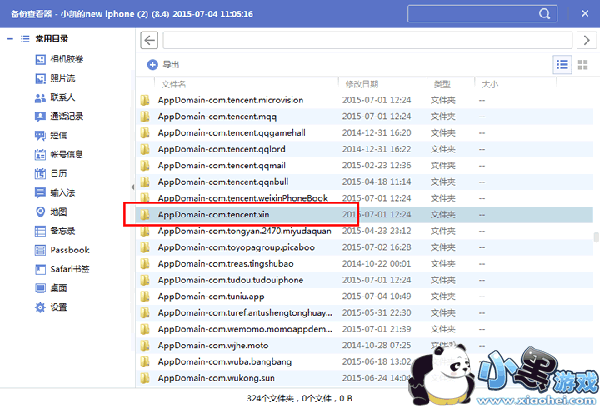Select AppDomain-com.toyopagroup.picaboo folder
Screen dimensions: 600x409
(x=364, y=248)
